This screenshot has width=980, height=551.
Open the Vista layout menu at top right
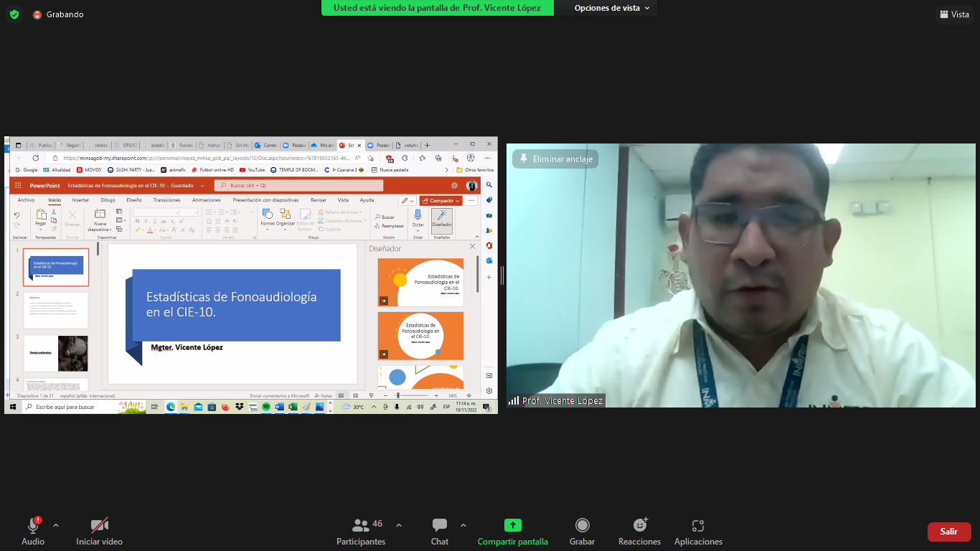pos(954,14)
